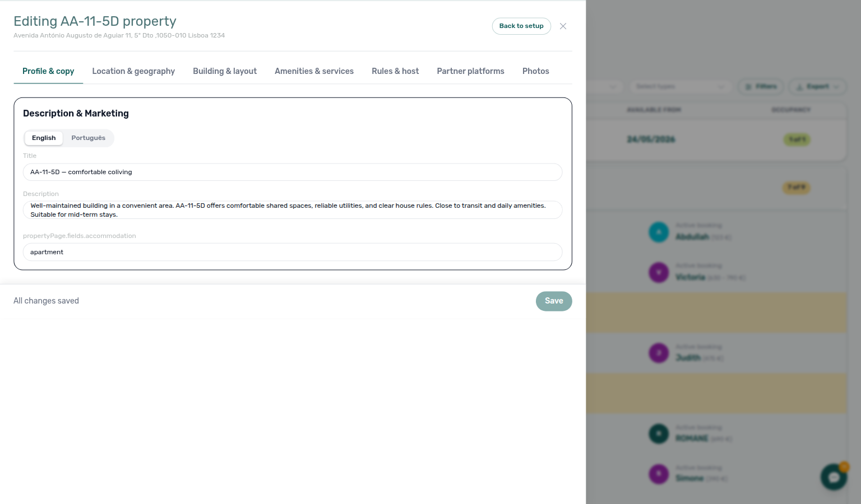Click the property address subtitle text

[x=119, y=35]
